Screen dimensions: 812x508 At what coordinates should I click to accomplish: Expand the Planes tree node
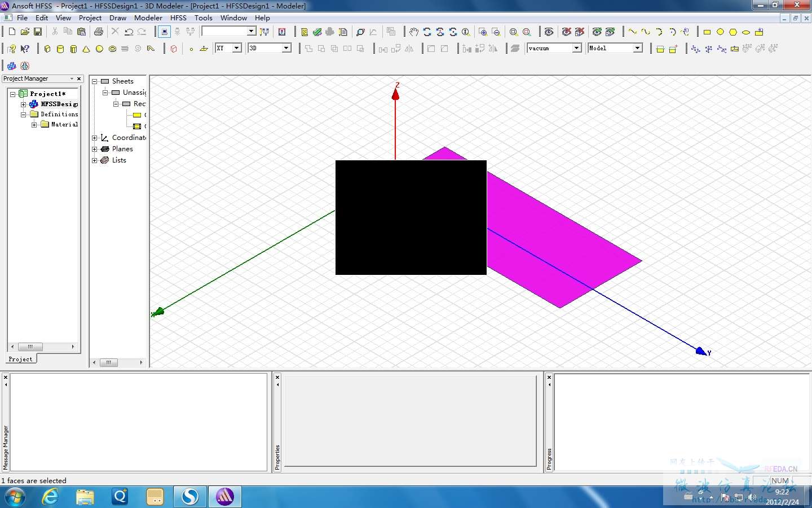(95, 149)
